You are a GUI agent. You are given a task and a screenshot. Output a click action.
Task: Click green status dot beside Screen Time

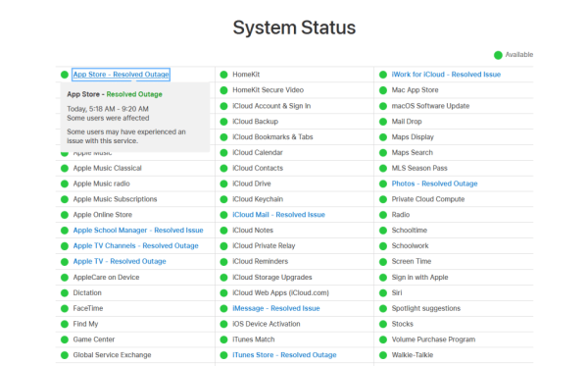[383, 262]
